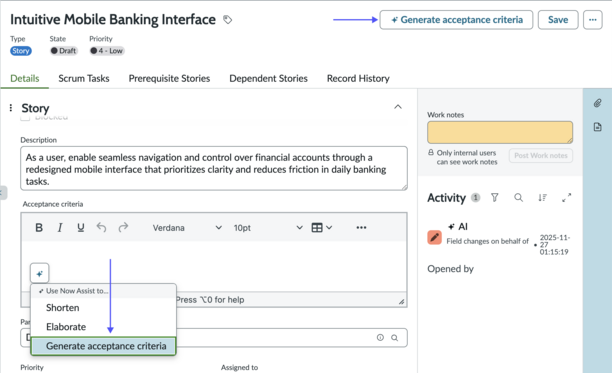Click the pencil icon on AI activity entry

[x=434, y=237]
